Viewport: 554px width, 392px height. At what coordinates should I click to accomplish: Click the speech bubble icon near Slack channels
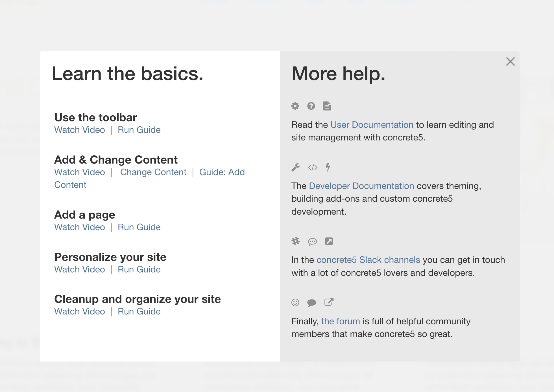pos(312,242)
